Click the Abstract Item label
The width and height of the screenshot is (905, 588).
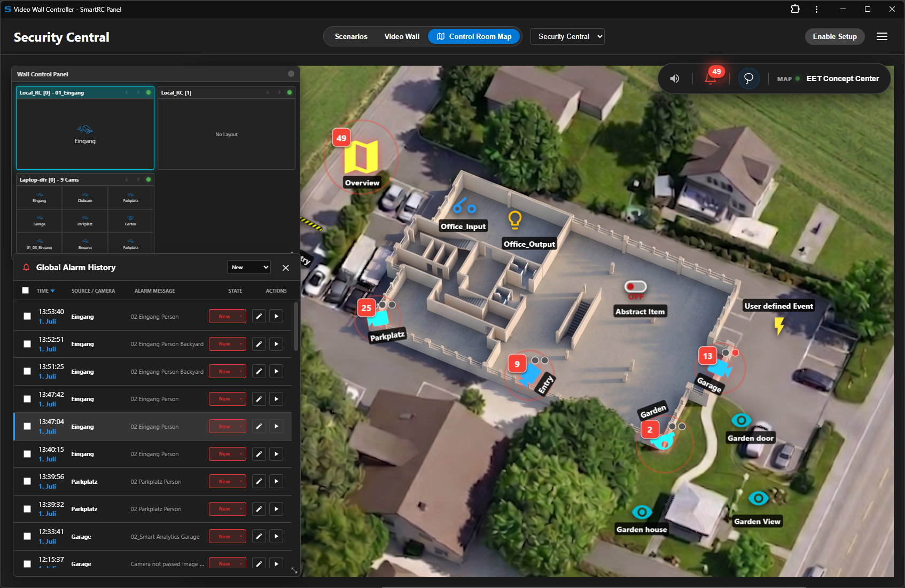click(640, 311)
